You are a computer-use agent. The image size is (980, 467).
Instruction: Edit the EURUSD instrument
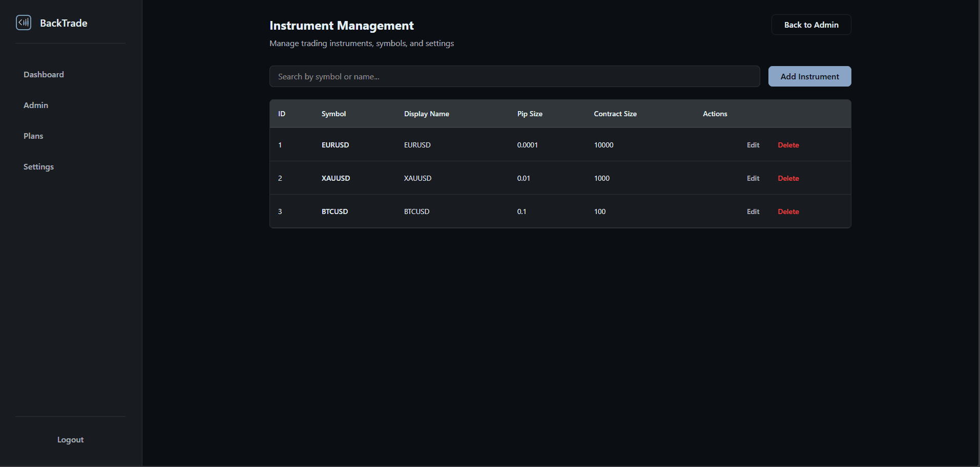(x=753, y=145)
